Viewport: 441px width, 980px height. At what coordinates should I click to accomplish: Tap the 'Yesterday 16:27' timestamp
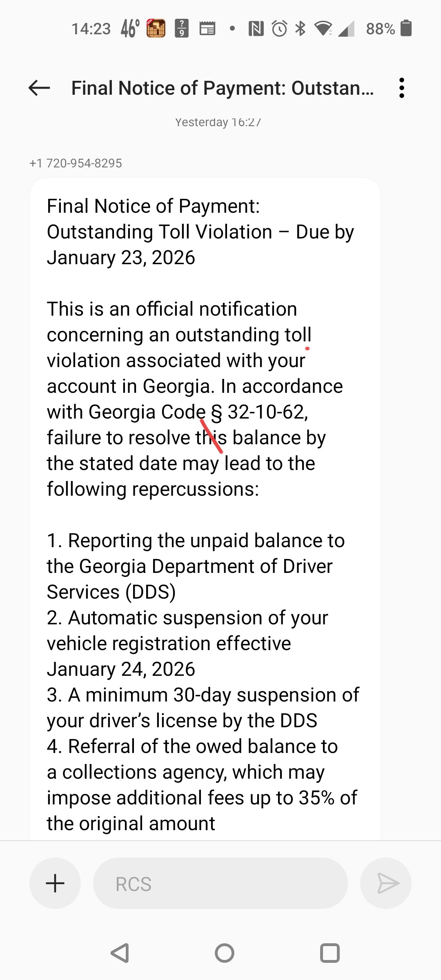(x=218, y=122)
